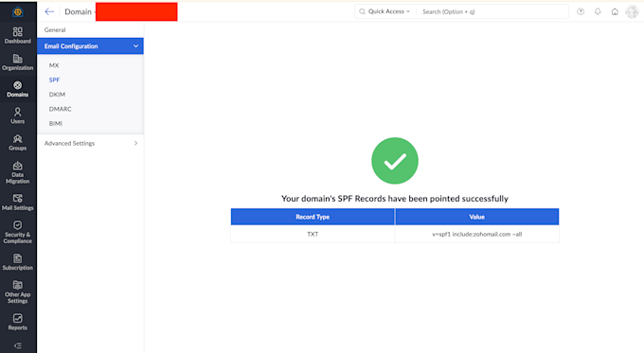Click the Search input field
The height and width of the screenshot is (353, 644).
[x=492, y=11]
